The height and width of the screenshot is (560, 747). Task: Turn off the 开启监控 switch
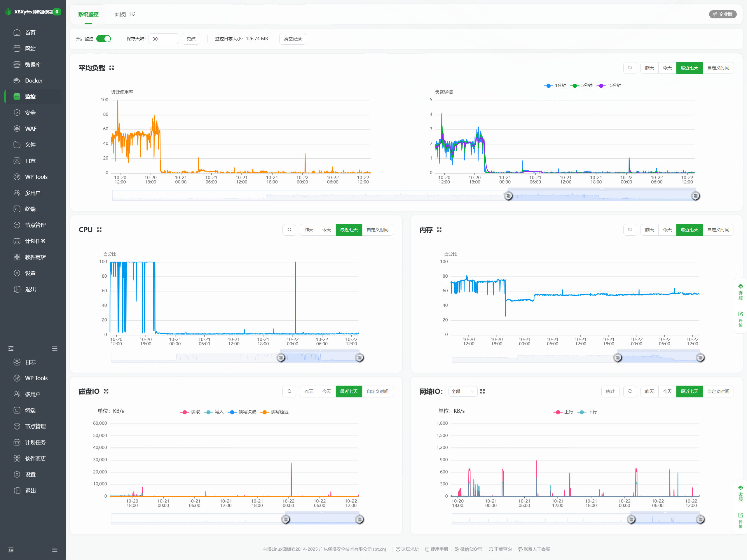coord(103,39)
